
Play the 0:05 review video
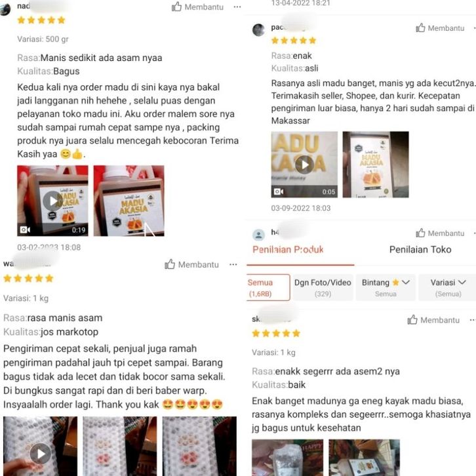point(304,165)
